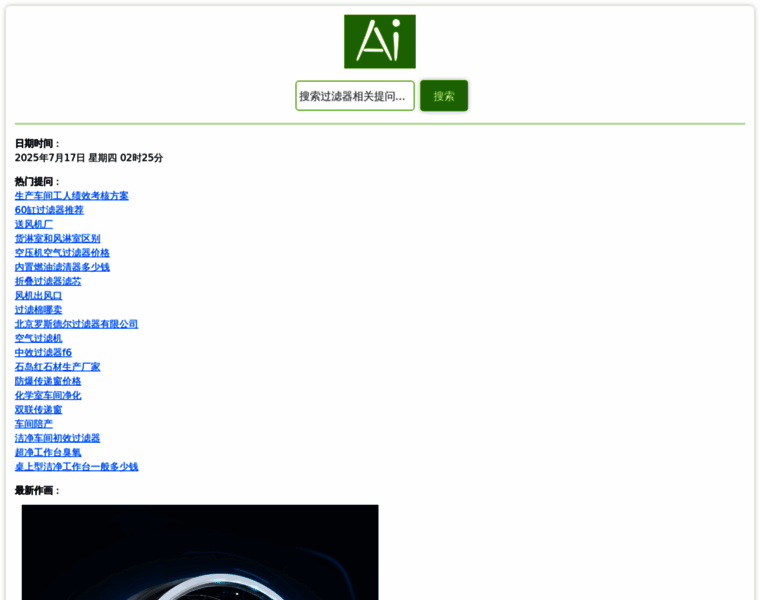Follow the 送风机厂 link
Screen dimensions: 760x600
tap(34, 224)
